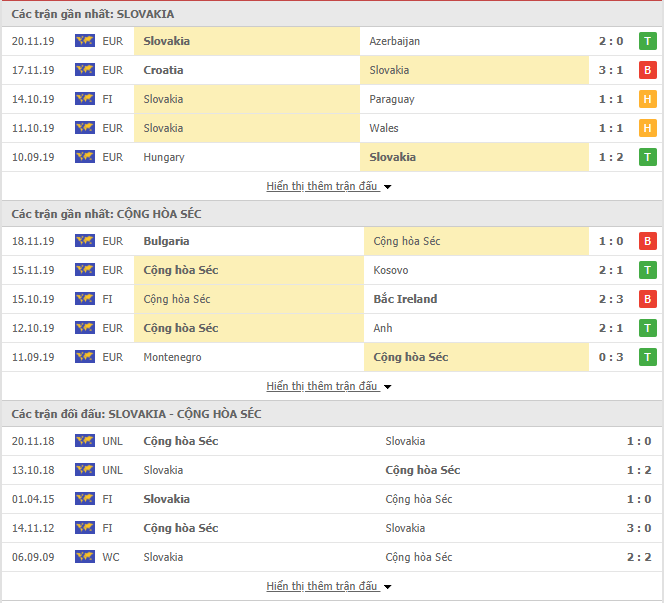Image resolution: width=664 pixels, height=603 pixels.
Task: Open Bắc Ireland team link
Action: tap(405, 299)
